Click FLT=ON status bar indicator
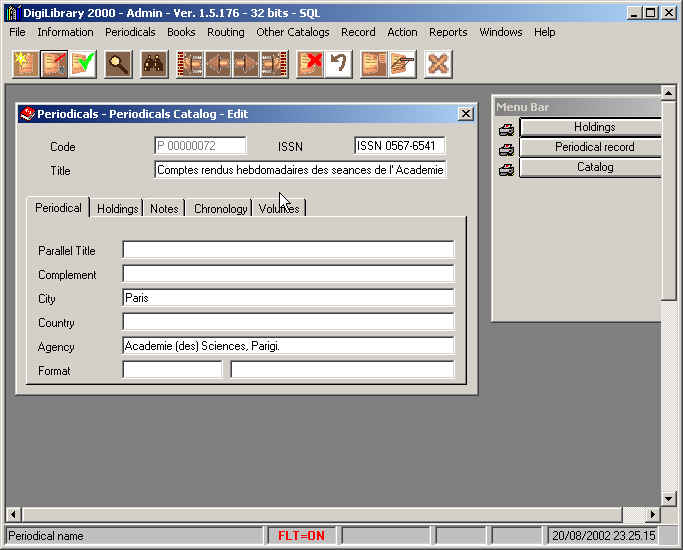This screenshot has width=683, height=550. click(301, 536)
